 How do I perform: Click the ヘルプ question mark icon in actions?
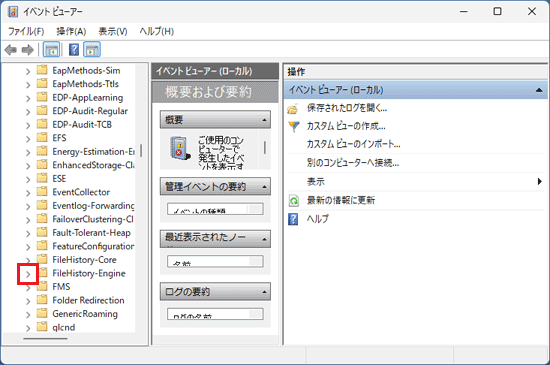point(293,219)
